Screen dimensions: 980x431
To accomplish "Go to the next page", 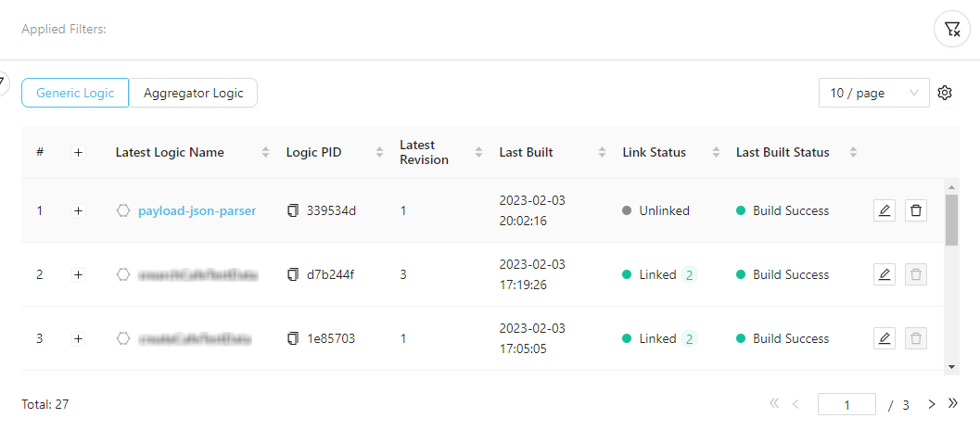I will (x=932, y=404).
